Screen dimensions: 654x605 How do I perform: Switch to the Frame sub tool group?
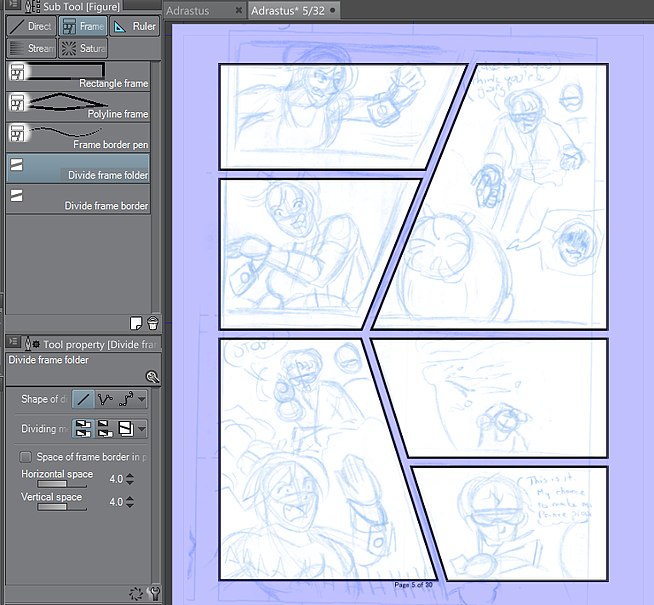coord(83,26)
